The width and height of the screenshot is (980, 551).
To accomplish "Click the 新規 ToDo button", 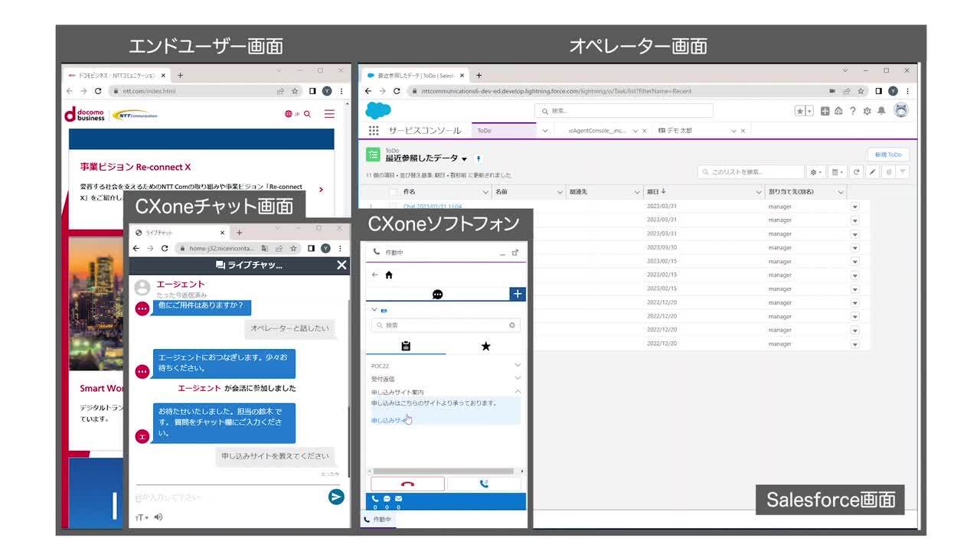I will click(x=888, y=155).
